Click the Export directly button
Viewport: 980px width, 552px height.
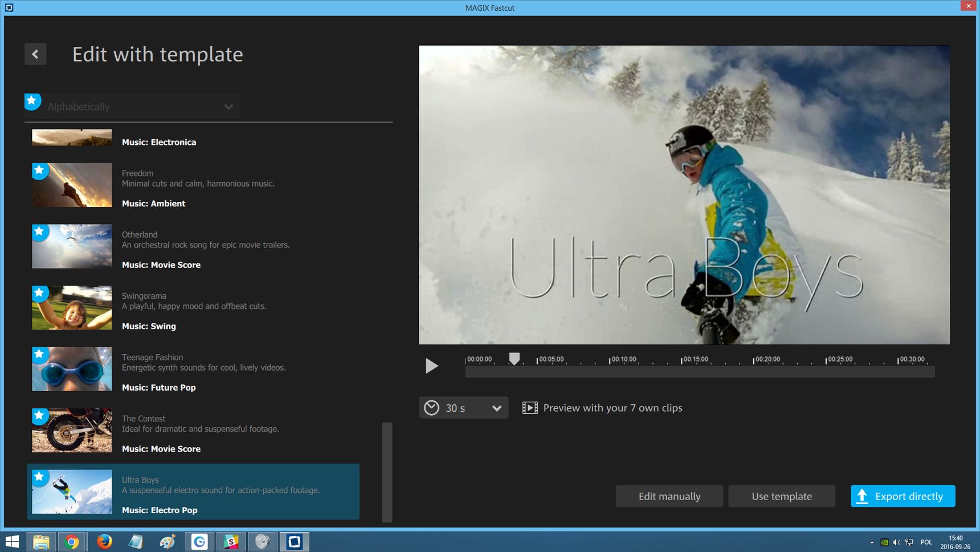(903, 496)
